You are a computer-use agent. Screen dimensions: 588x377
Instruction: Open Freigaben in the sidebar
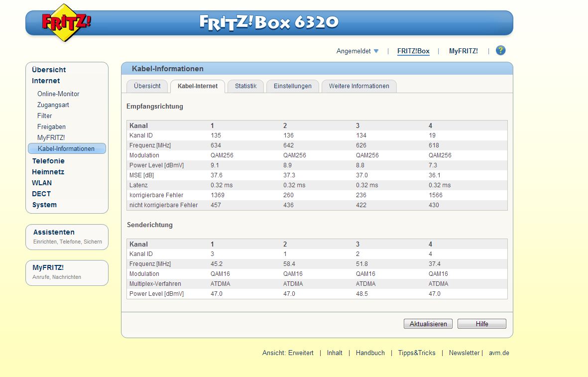point(51,126)
